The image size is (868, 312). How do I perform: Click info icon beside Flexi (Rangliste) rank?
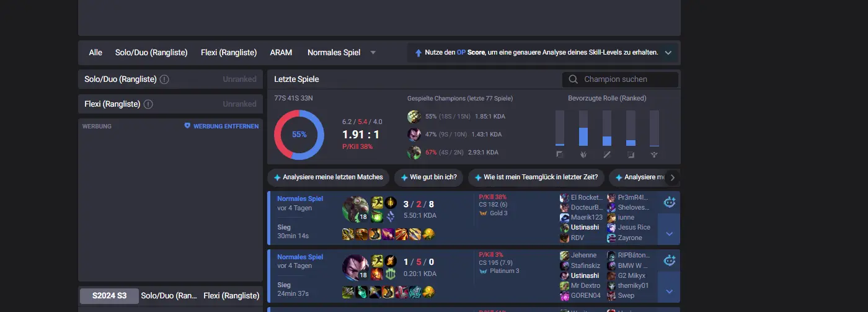pyautogui.click(x=149, y=104)
